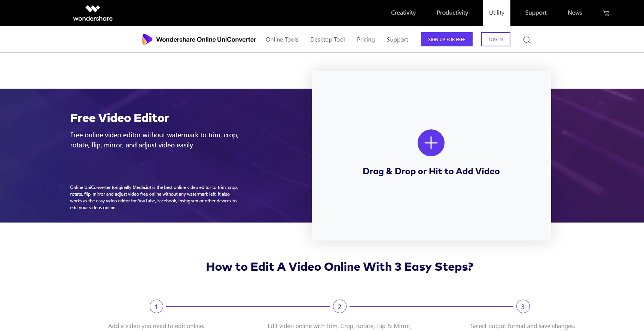Click the step 3 circle
Image resolution: width=644 pixels, height=331 pixels.
point(523,307)
